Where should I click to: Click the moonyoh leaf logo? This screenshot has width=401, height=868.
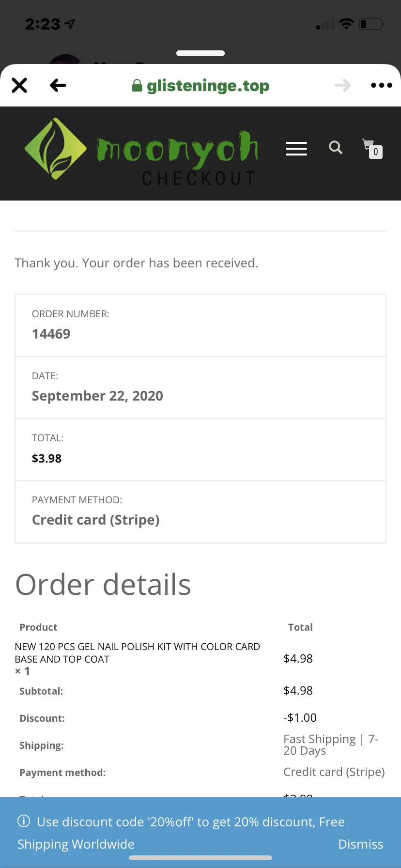pos(55,149)
